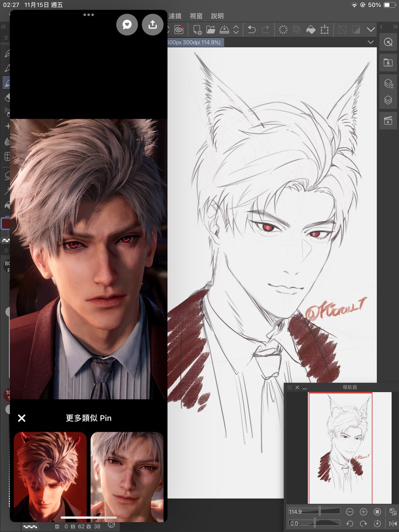Activate scale/rotate transform icon
This screenshot has width=399, height=532.
(x=325, y=30)
